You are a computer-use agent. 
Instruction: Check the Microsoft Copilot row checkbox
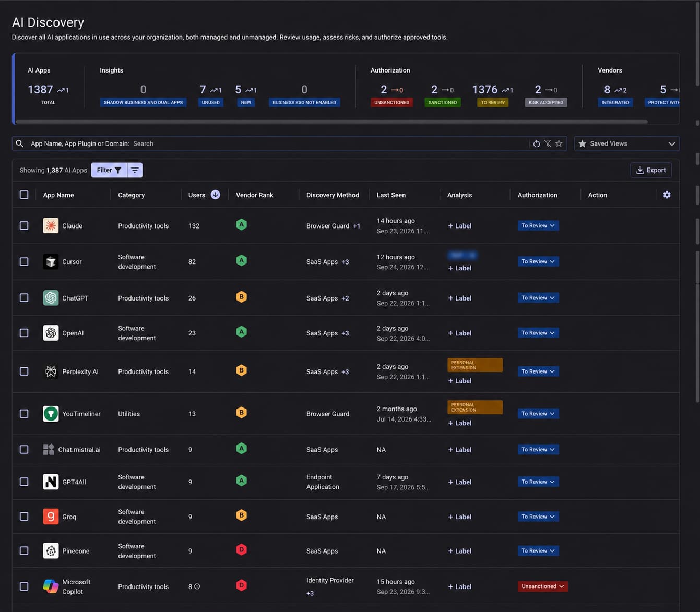point(24,586)
